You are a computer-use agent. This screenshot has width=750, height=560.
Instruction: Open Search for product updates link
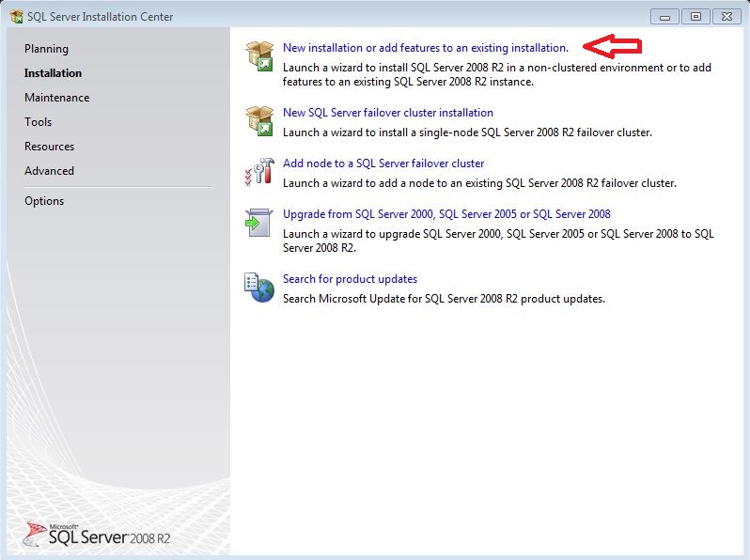coord(351,279)
